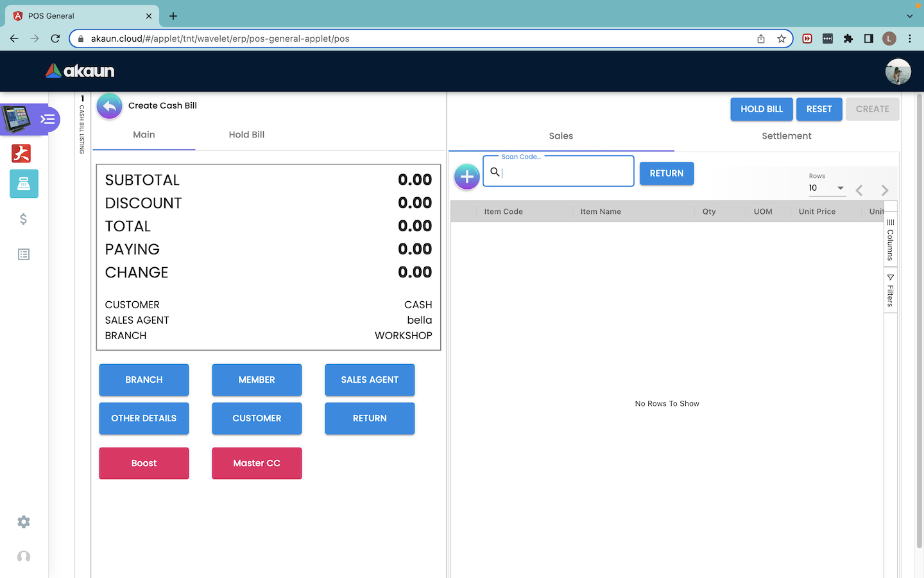
Task: Open Chrome three-dot menu
Action: 910,39
